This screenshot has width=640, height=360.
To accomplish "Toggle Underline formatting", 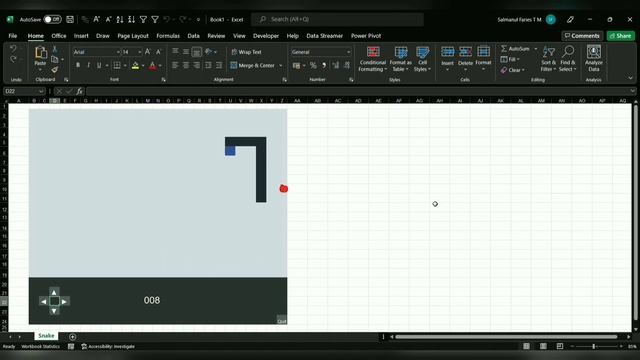I will click(x=99, y=65).
